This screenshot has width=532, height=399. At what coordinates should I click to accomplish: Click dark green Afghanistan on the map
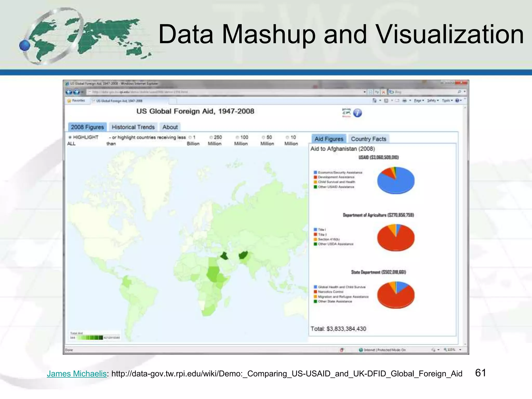[x=243, y=255]
